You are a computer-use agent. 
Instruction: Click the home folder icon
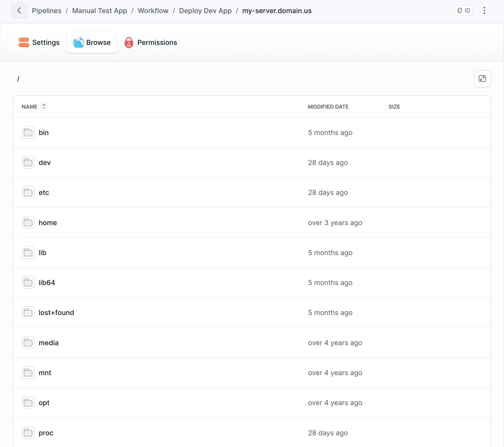[28, 223]
